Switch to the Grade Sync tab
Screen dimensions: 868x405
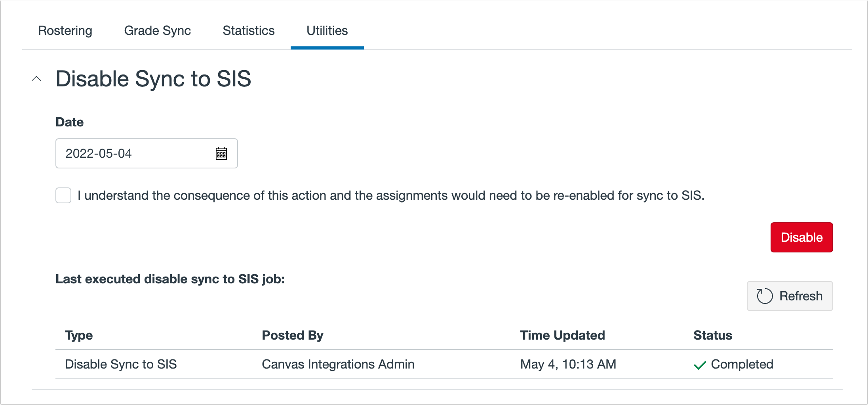[157, 31]
